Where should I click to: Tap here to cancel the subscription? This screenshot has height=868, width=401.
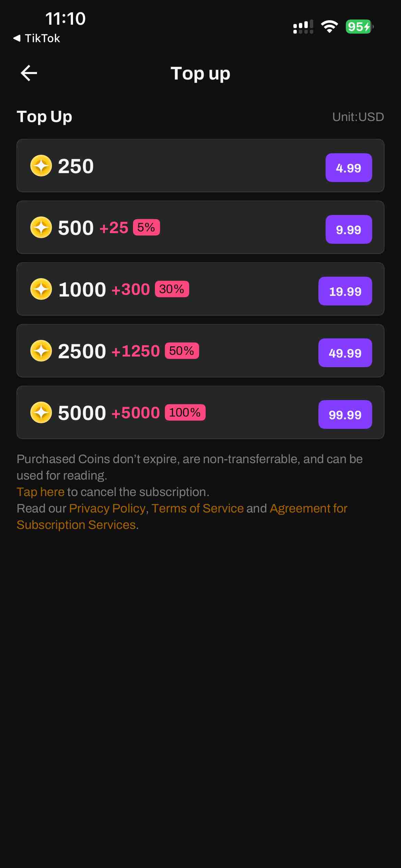(x=40, y=492)
